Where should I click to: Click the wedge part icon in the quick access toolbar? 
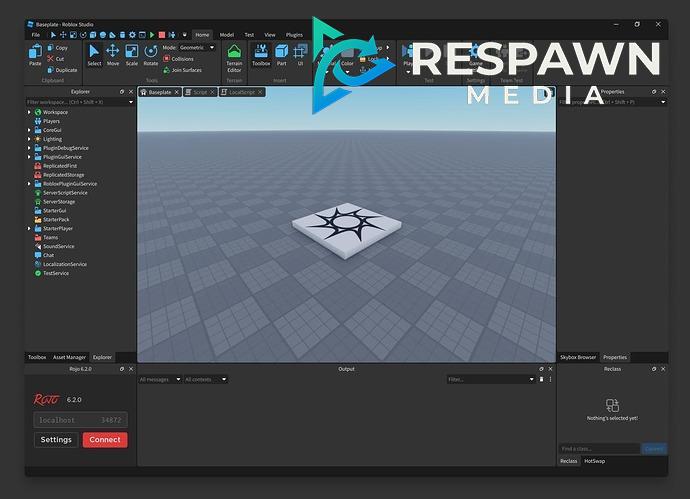click(x=112, y=35)
